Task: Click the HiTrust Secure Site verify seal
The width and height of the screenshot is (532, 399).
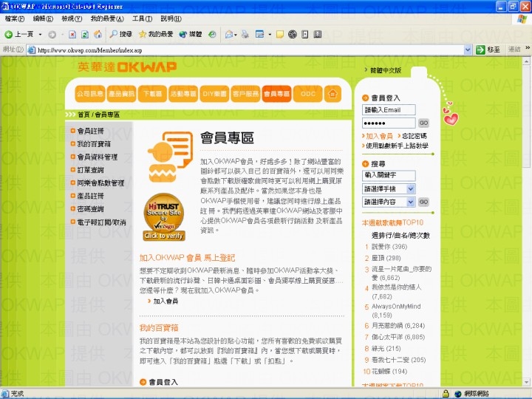Action: click(x=164, y=217)
